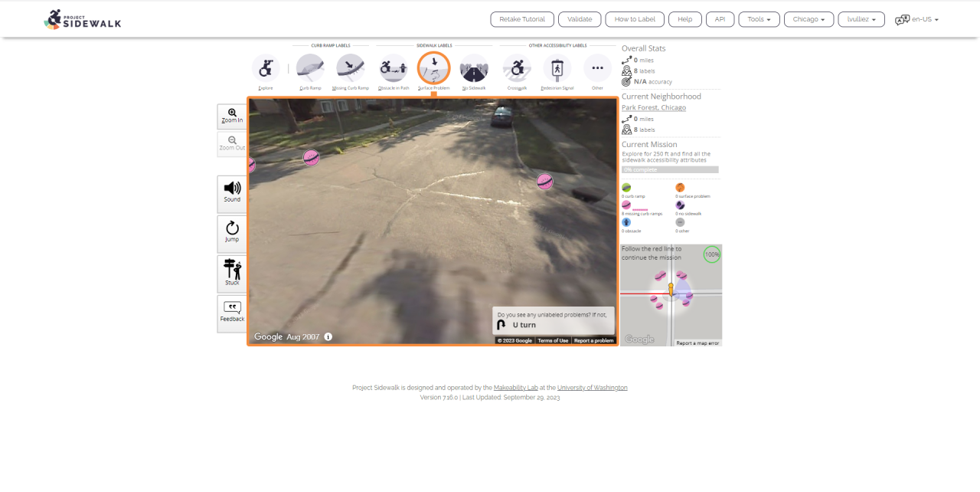Open the Feedback button

pyautogui.click(x=232, y=313)
